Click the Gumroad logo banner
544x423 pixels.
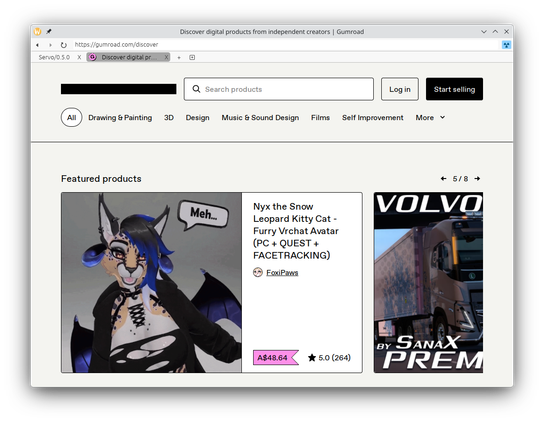click(x=119, y=89)
